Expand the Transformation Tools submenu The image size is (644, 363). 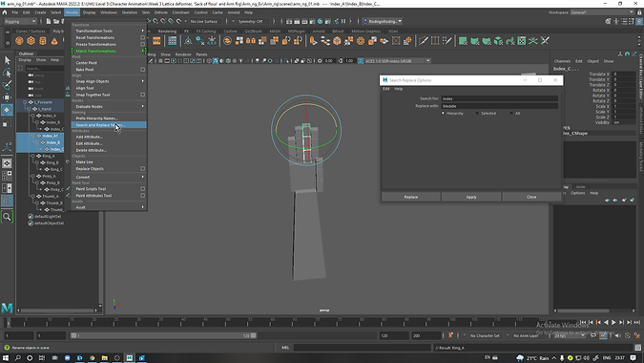coord(109,31)
